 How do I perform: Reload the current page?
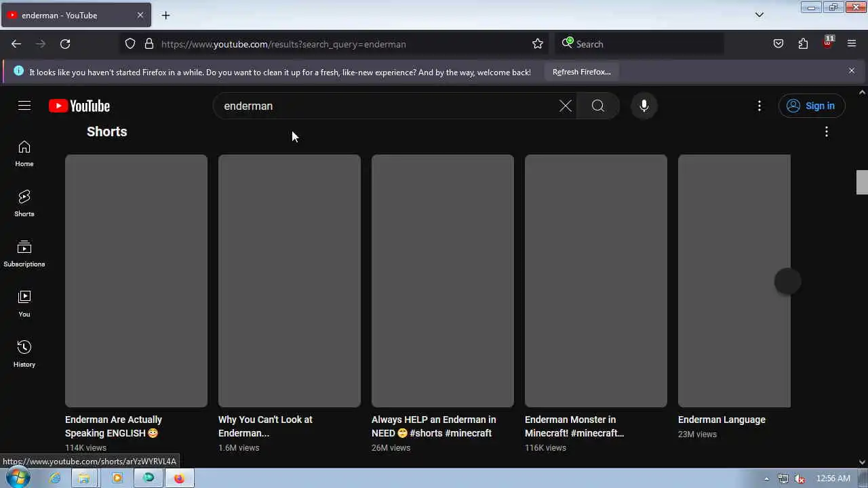click(x=65, y=44)
